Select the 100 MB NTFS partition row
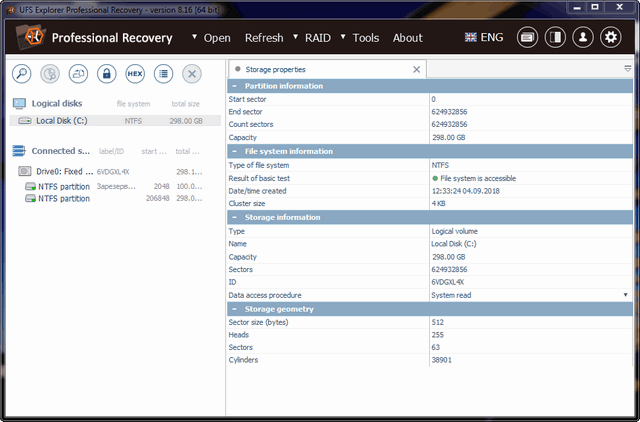Screen dimensions: 640x422 [x=115, y=187]
